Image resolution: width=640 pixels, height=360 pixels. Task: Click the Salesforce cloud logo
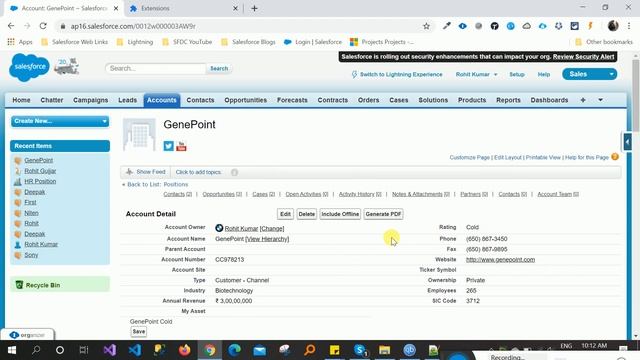[29, 67]
